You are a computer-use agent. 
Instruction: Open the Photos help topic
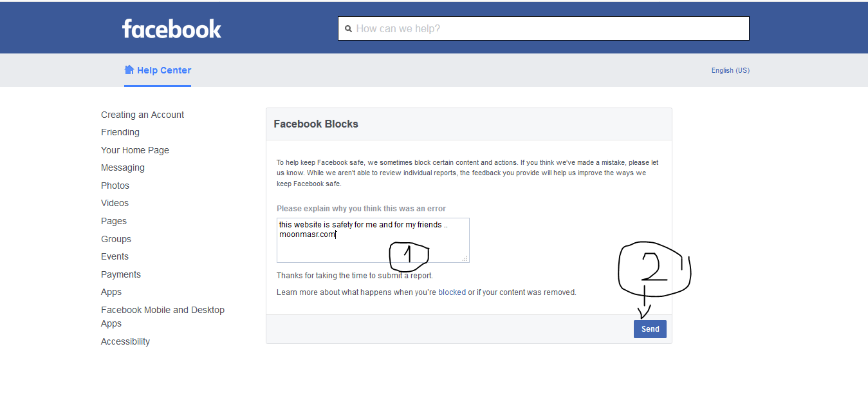tap(115, 186)
